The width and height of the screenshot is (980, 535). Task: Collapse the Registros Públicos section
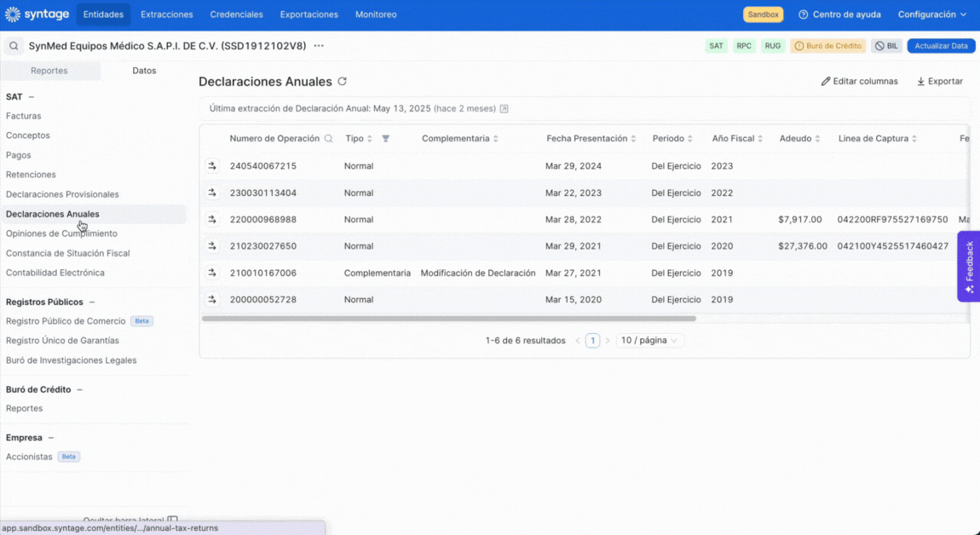pos(92,302)
